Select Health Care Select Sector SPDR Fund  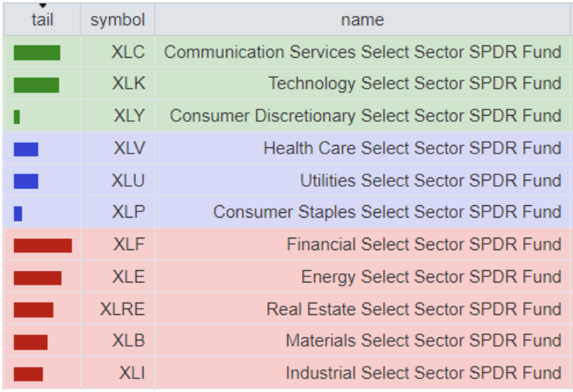(412, 148)
